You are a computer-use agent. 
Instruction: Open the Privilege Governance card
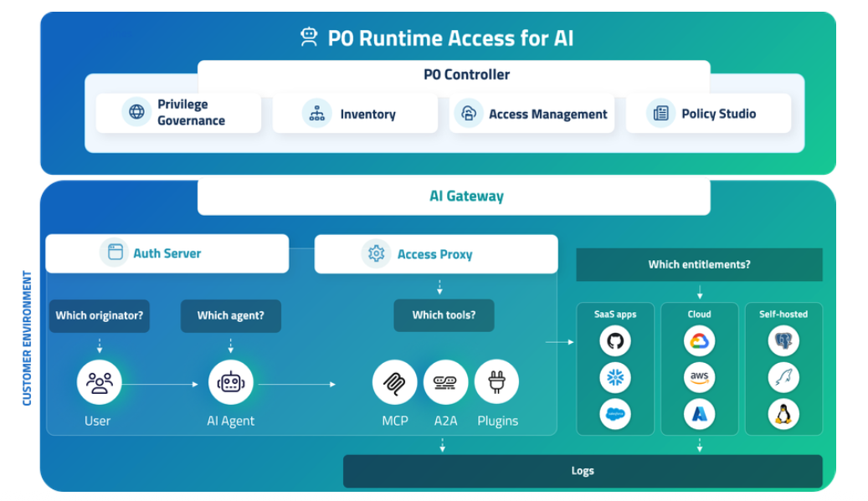click(178, 113)
